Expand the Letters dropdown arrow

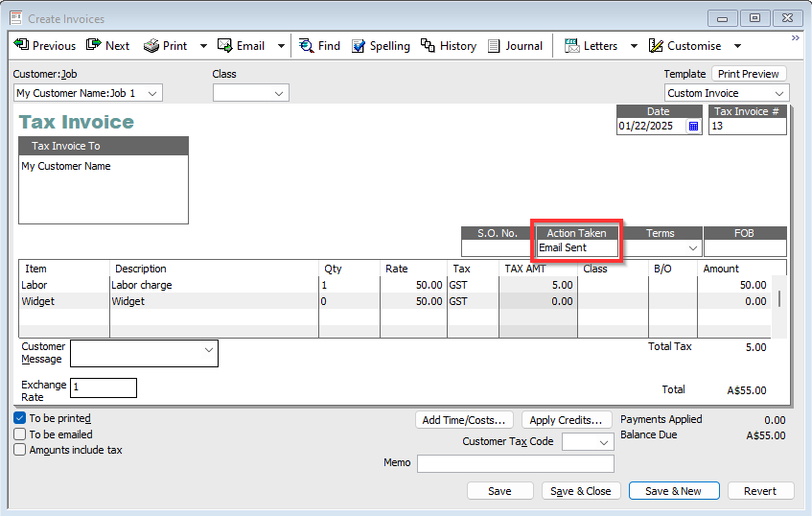pyautogui.click(x=634, y=46)
